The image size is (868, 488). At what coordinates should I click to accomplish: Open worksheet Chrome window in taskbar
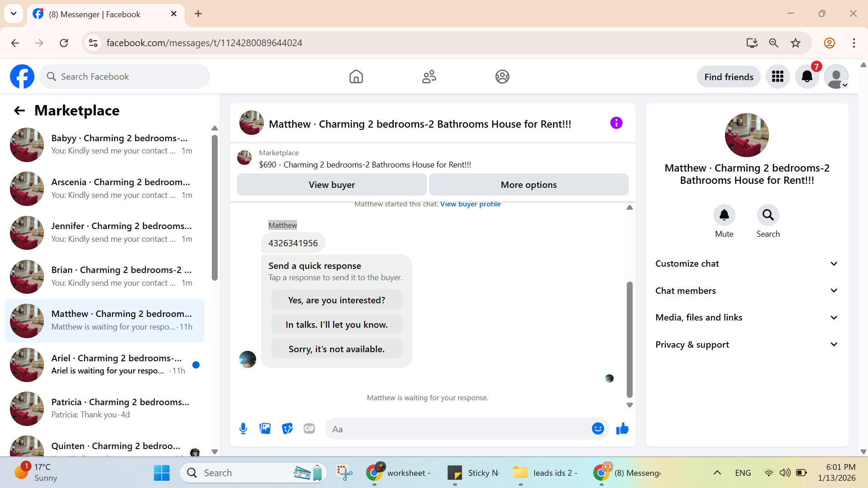(x=398, y=473)
